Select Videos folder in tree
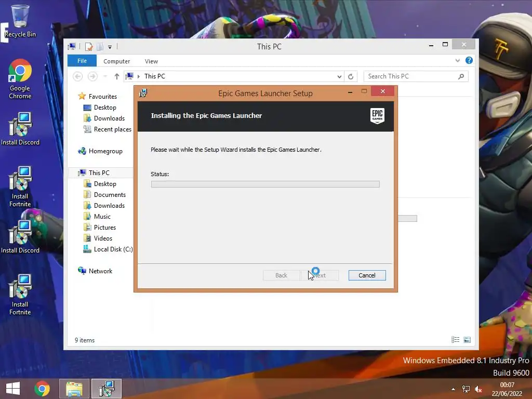The height and width of the screenshot is (399, 532). 98,238
